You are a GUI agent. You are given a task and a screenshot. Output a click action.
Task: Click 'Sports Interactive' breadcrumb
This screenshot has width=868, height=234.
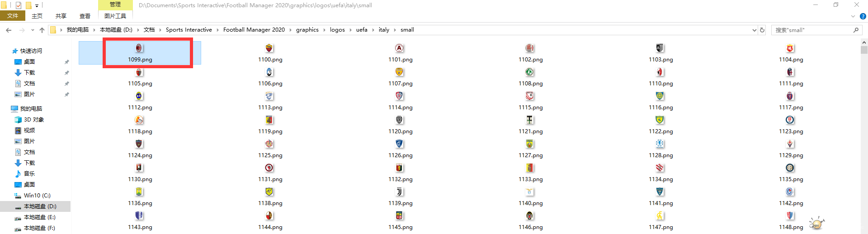click(x=189, y=30)
